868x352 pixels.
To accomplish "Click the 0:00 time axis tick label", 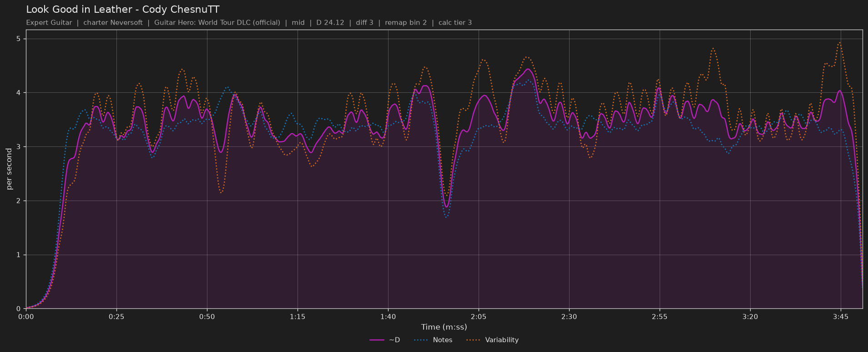I will coord(26,317).
